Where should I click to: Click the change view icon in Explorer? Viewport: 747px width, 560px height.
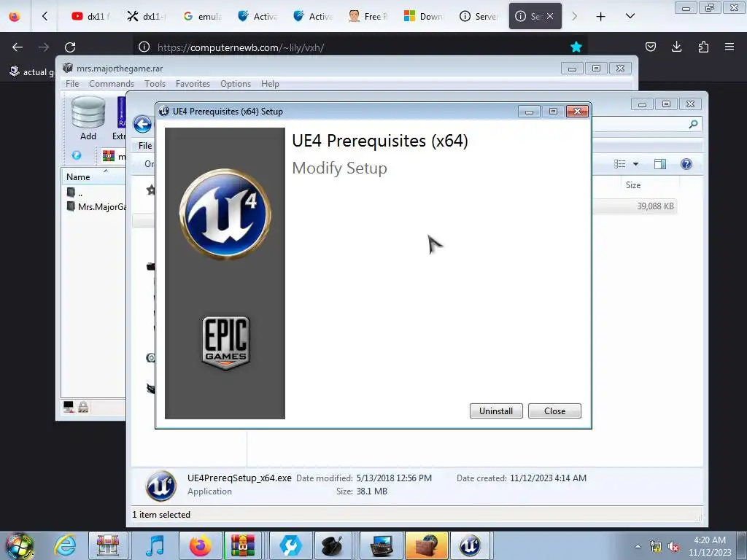coord(620,164)
